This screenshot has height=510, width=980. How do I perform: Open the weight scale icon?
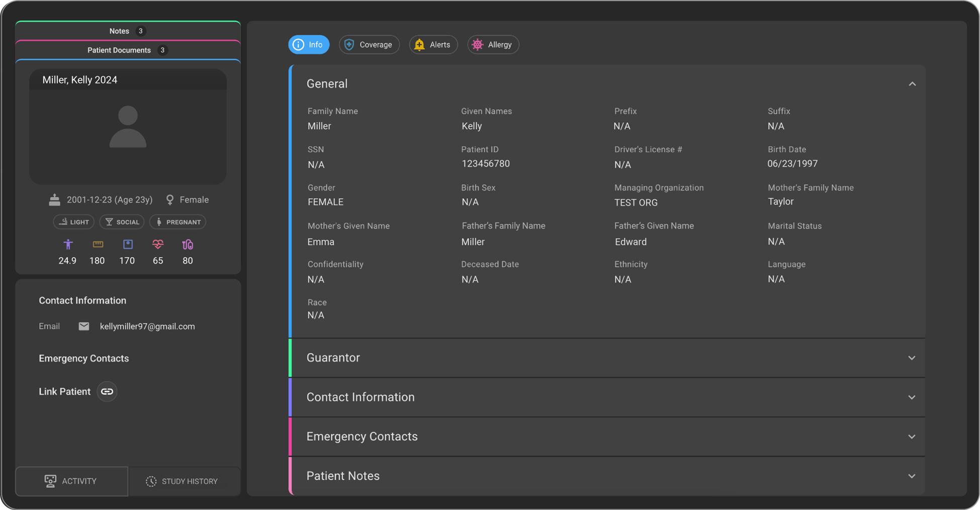(x=127, y=244)
